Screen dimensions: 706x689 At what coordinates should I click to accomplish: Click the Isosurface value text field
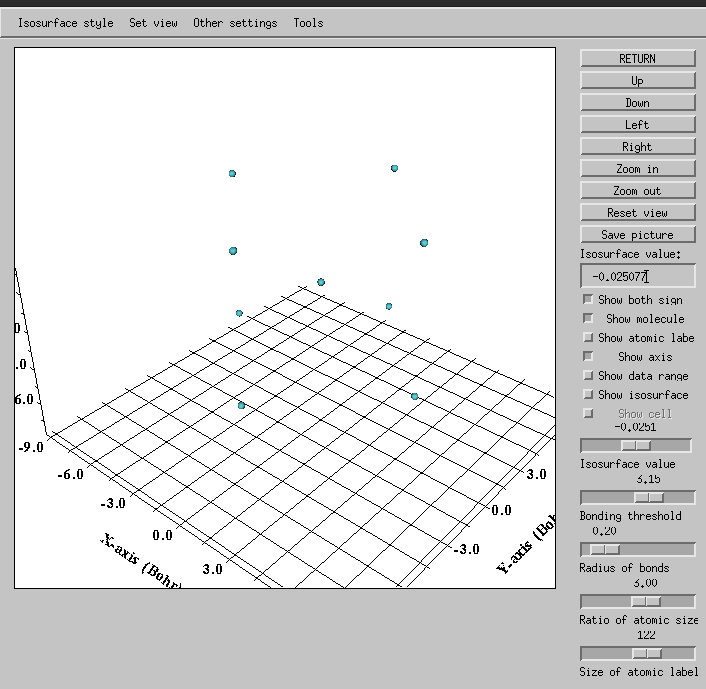(x=638, y=276)
